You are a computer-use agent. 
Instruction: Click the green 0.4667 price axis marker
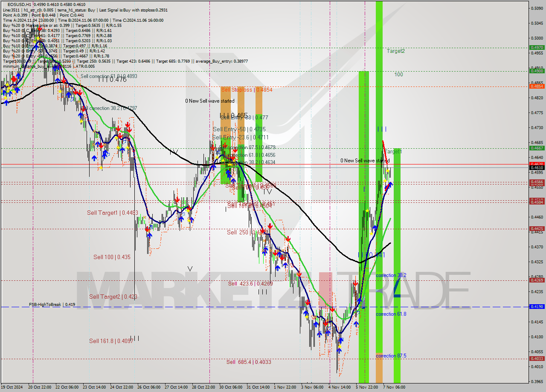(x=537, y=148)
